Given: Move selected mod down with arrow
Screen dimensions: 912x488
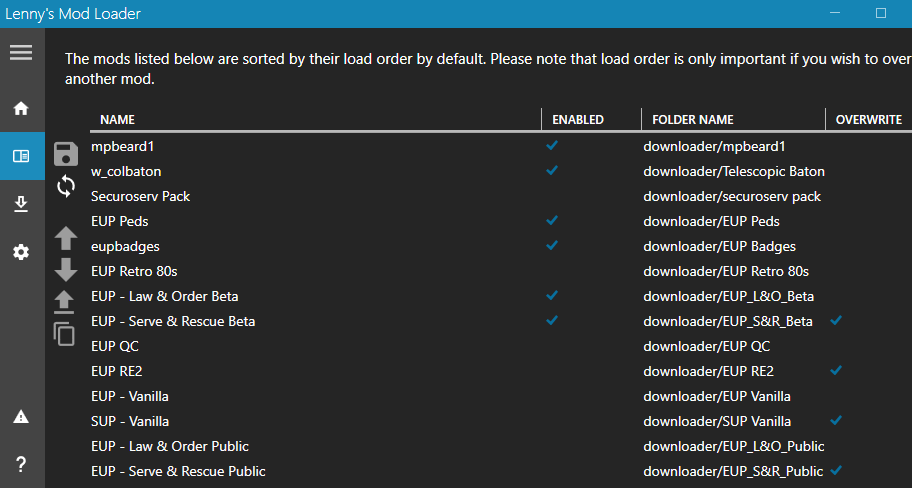Looking at the screenshot, I should tap(66, 269).
